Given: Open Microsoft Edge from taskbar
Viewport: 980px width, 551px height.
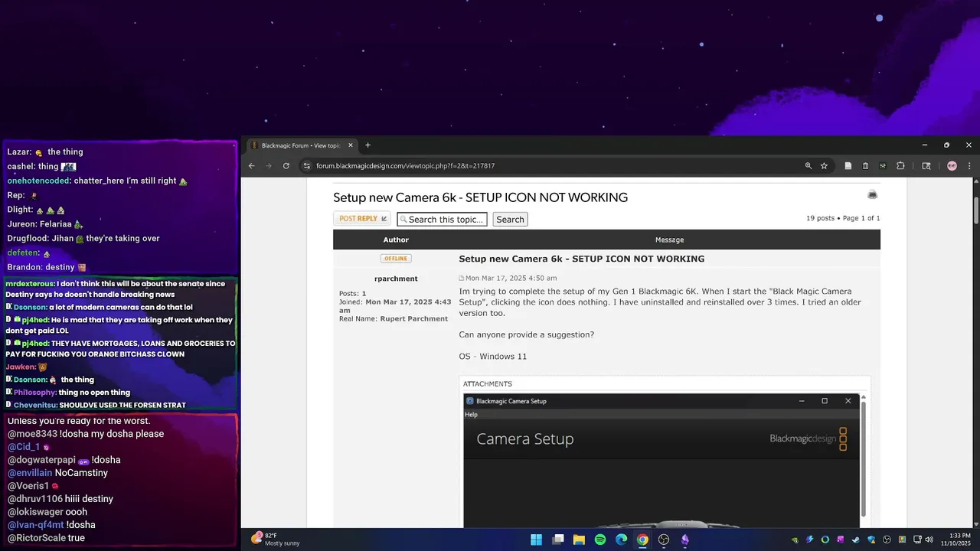Looking at the screenshot, I should [x=622, y=540].
